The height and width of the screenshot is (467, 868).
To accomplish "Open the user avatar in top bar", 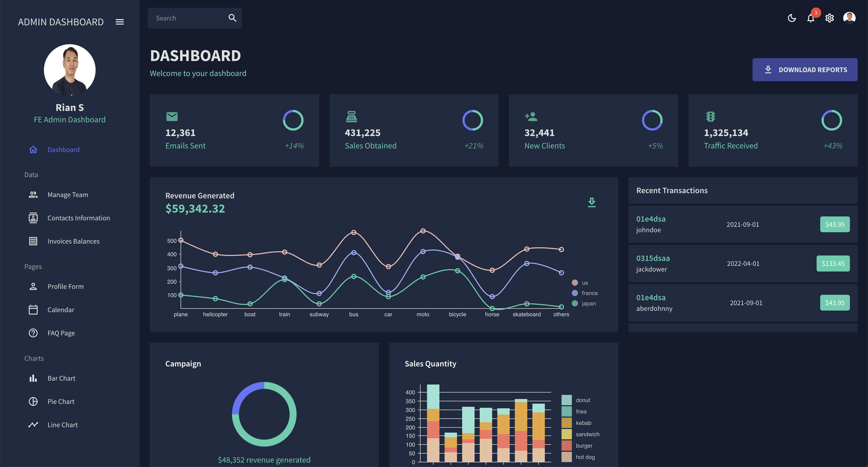I will (849, 18).
